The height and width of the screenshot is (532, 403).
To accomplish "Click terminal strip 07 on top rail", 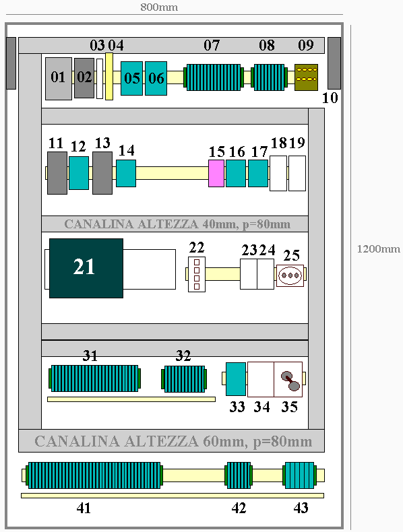I will pyautogui.click(x=214, y=77).
